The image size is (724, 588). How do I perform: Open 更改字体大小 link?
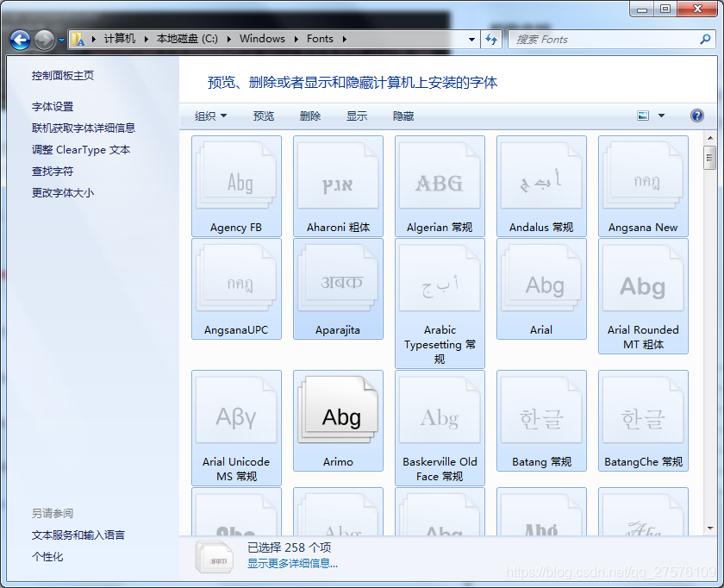pos(63,192)
